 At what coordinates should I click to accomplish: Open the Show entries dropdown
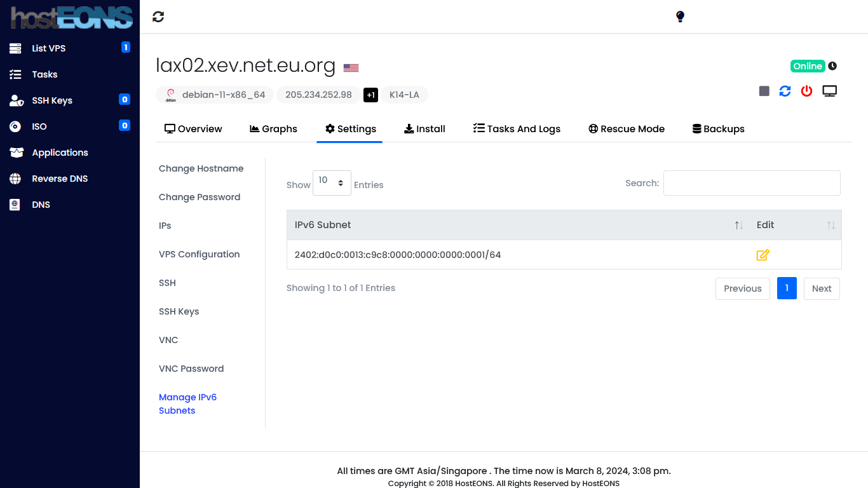pyautogui.click(x=332, y=183)
